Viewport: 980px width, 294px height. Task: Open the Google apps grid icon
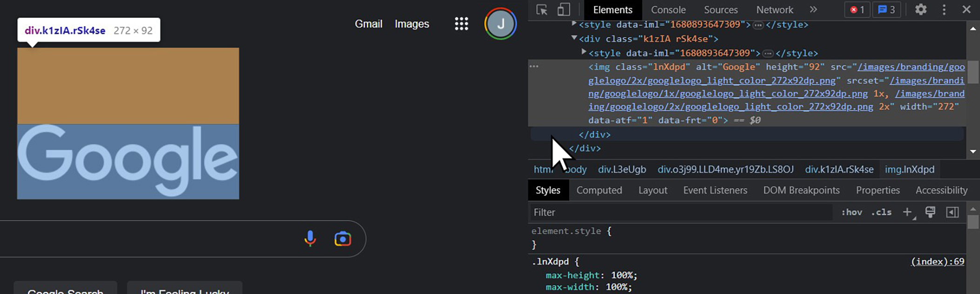(x=461, y=24)
